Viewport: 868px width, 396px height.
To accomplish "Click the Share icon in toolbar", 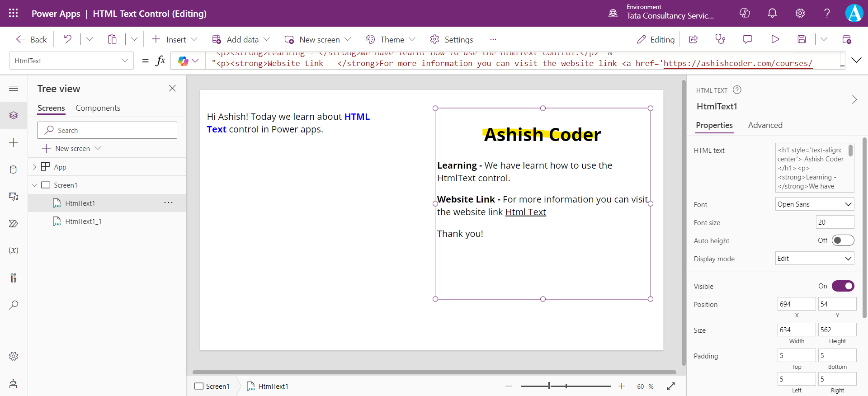I will (693, 39).
